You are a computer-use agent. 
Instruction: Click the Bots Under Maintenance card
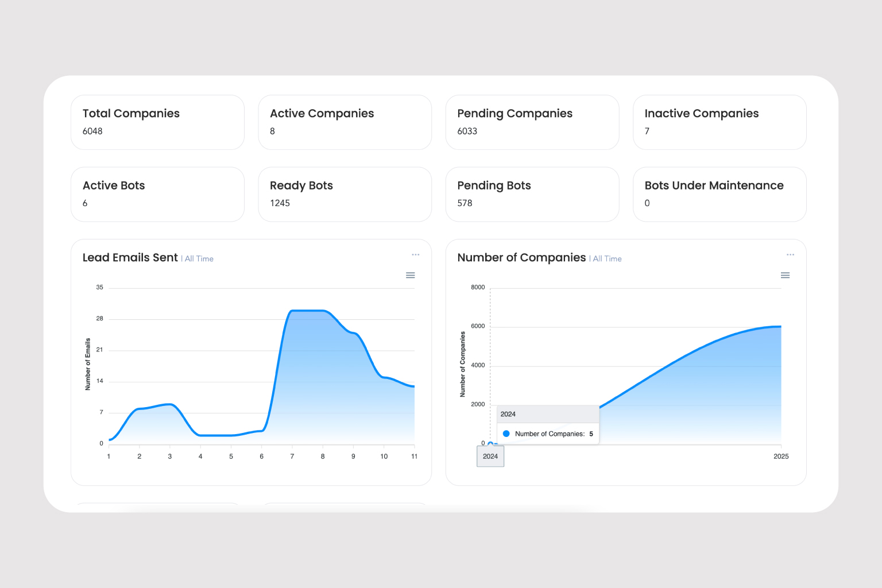[x=719, y=194]
